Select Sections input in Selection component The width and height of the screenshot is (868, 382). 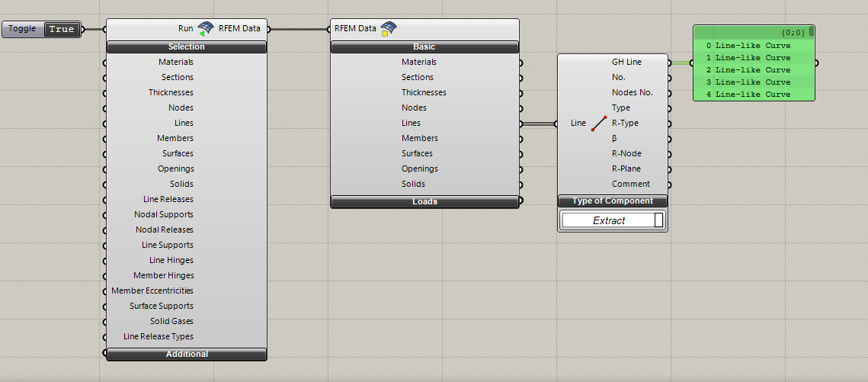coord(178,77)
